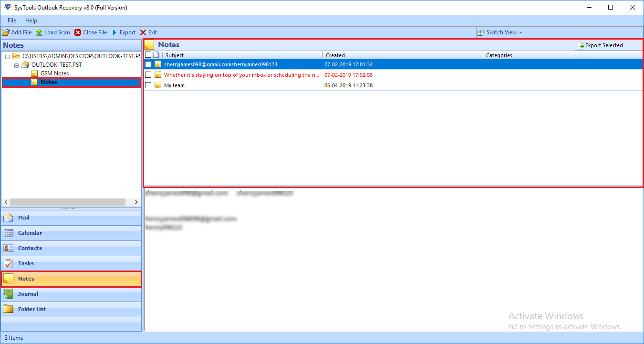Click the Add File label
This screenshot has height=344, width=644.
click(x=21, y=32)
